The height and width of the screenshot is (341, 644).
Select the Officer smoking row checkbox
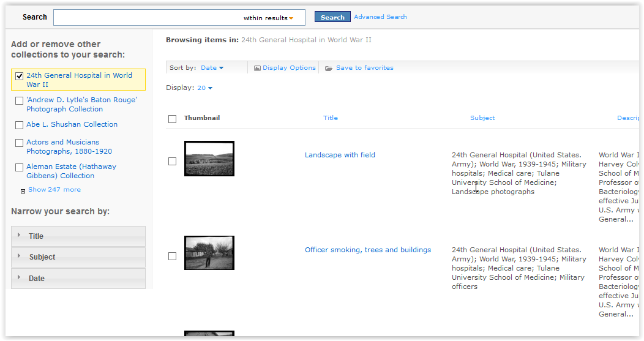(173, 257)
